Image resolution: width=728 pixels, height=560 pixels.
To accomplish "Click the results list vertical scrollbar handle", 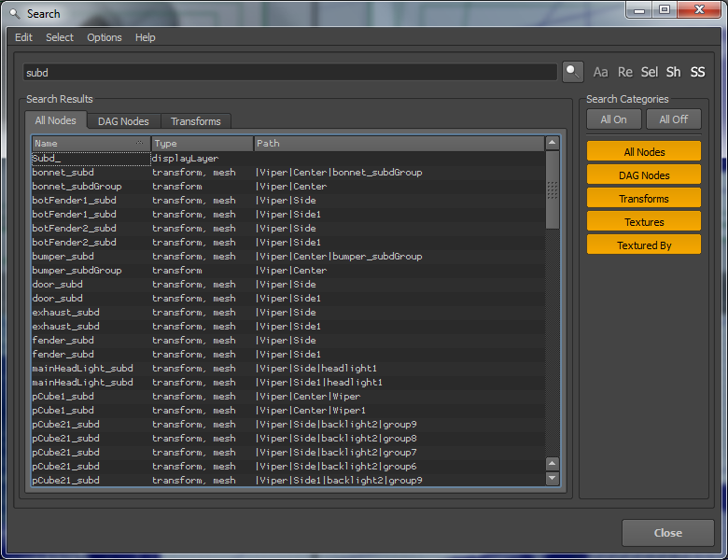I will [x=553, y=189].
